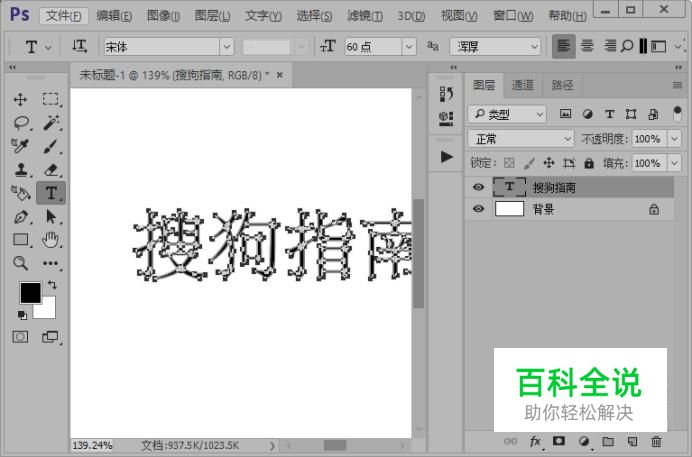Select the Move tool
692x457 pixels.
[20, 99]
